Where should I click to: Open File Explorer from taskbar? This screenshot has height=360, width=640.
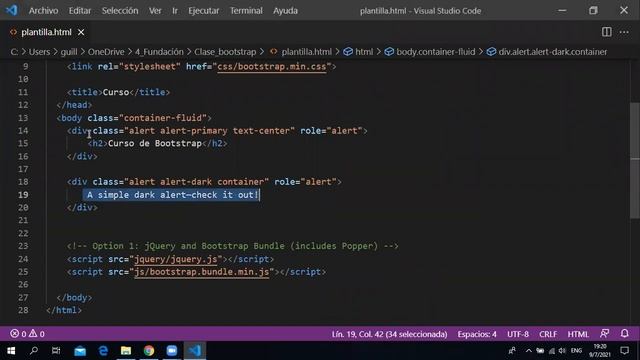click(126, 351)
